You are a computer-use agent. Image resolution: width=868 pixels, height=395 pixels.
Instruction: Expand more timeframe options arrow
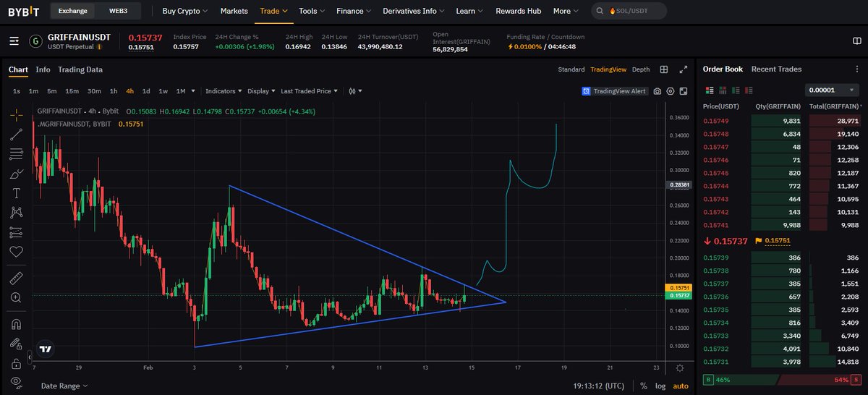point(194,91)
